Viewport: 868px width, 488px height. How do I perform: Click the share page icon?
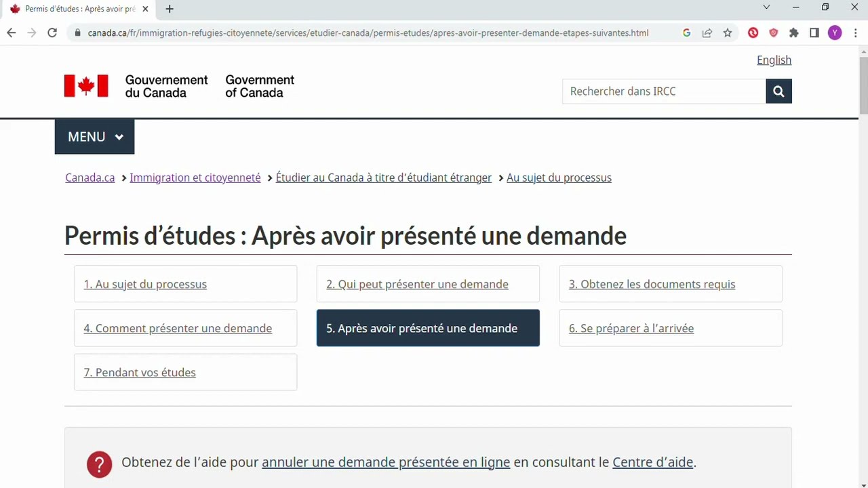tap(707, 33)
